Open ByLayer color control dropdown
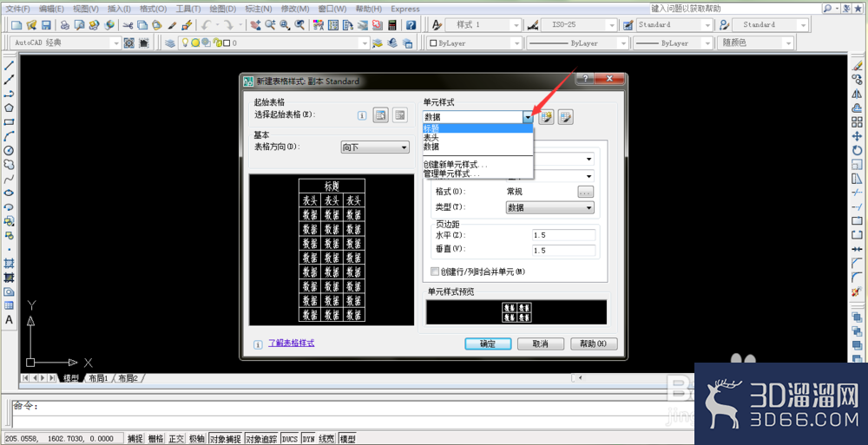The image size is (868, 445). click(475, 43)
